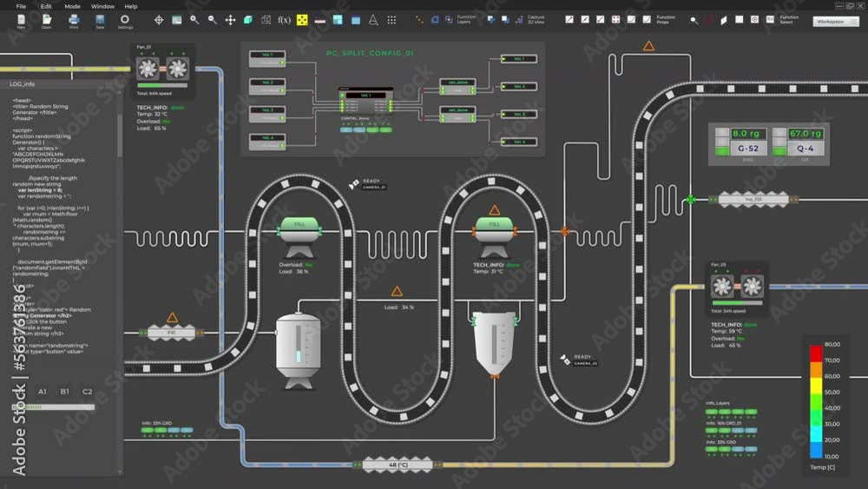Image resolution: width=868 pixels, height=489 pixels.
Task: Open the Mode menu
Action: pyautogui.click(x=73, y=6)
